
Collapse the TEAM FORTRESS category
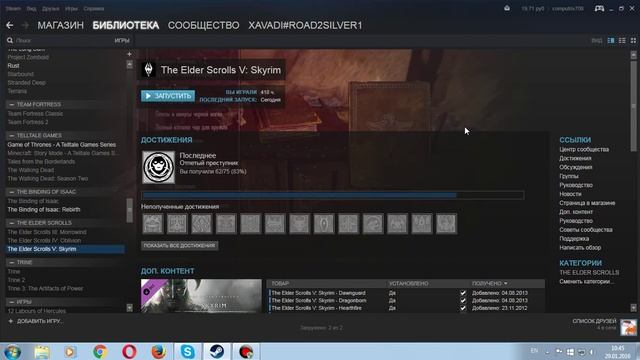(x=11, y=104)
